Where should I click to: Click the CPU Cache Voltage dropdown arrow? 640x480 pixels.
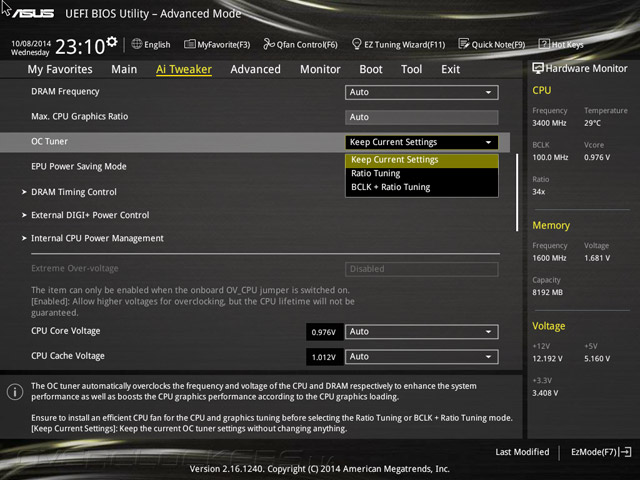488,357
